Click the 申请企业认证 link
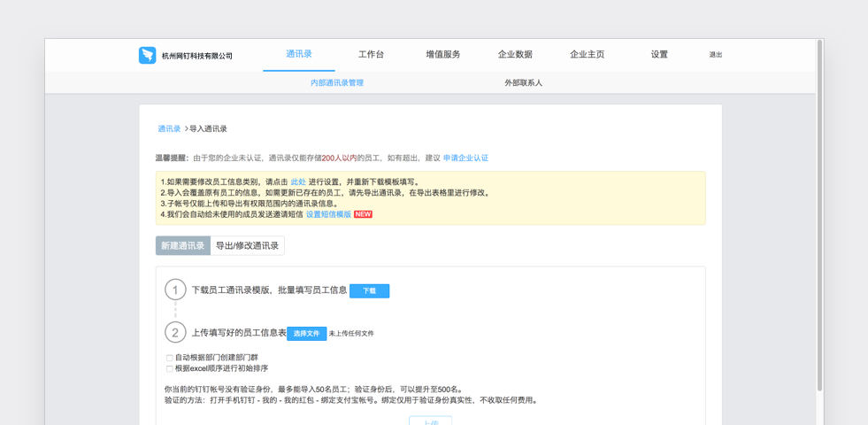This screenshot has width=868, height=425. click(466, 158)
